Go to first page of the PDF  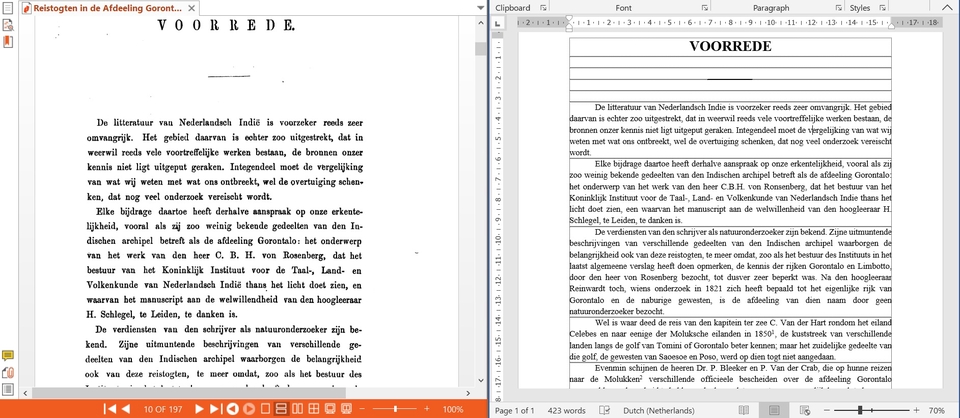click(x=110, y=409)
